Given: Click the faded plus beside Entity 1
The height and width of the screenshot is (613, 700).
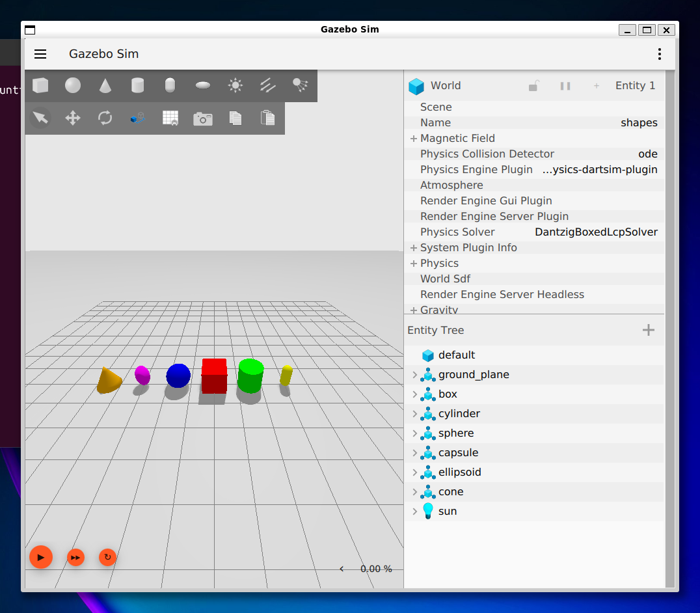Looking at the screenshot, I should (597, 86).
